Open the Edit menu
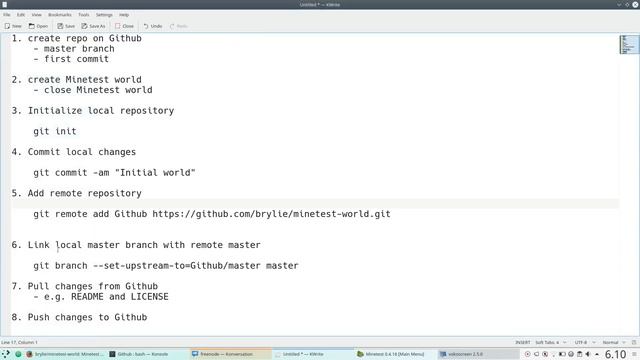Viewport: 640px width, 360px height. (21, 15)
